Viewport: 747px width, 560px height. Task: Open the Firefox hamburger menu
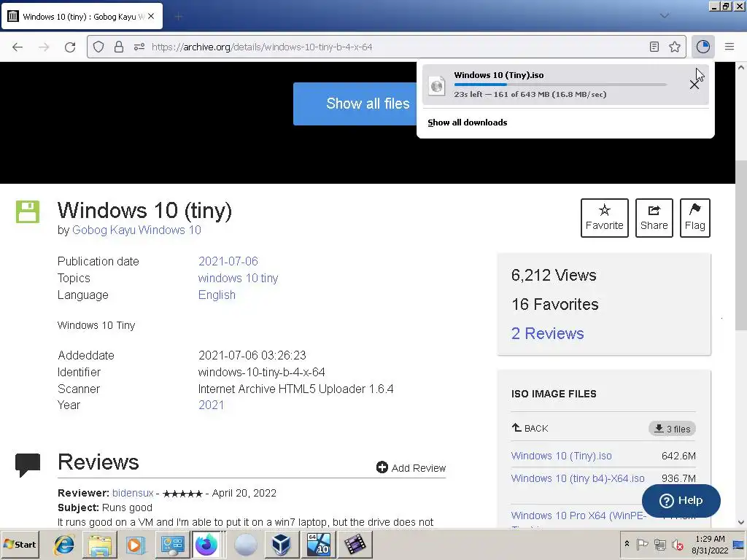click(x=729, y=47)
